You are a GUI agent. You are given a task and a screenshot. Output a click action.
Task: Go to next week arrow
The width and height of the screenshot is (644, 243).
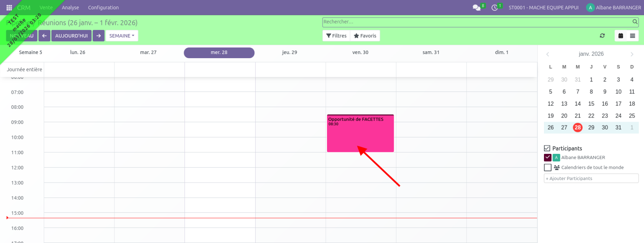click(99, 36)
